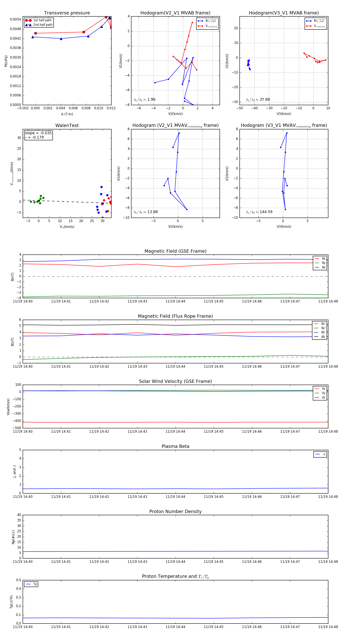351x644 pixels.
Task: Click '11/19 14:44' tick under Plasma Beta plot
Action: pyautogui.click(x=175, y=497)
